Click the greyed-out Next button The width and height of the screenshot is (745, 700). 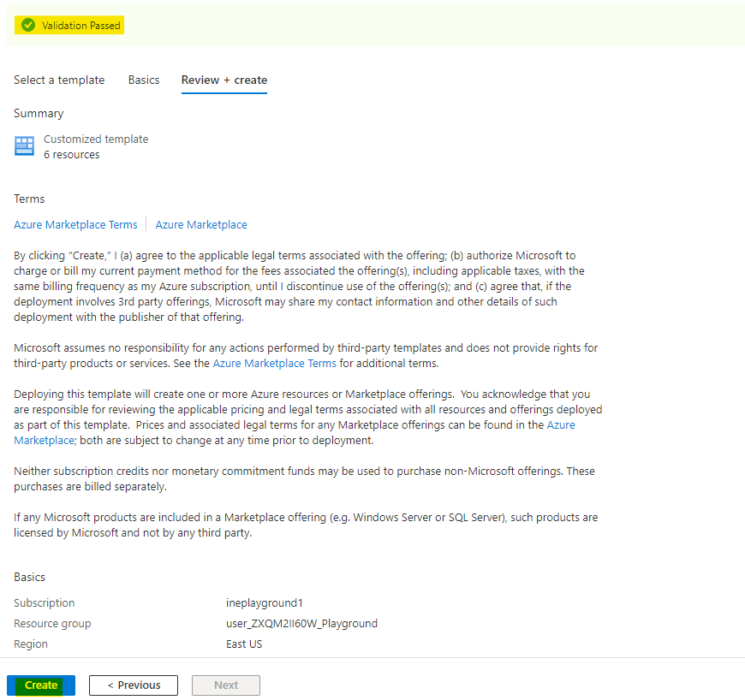click(x=226, y=685)
